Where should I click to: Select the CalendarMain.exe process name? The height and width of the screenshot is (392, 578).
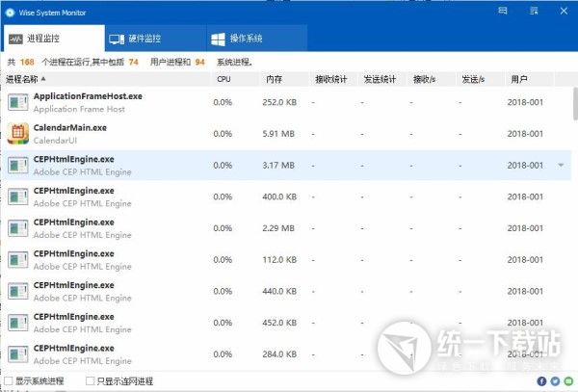(x=70, y=128)
